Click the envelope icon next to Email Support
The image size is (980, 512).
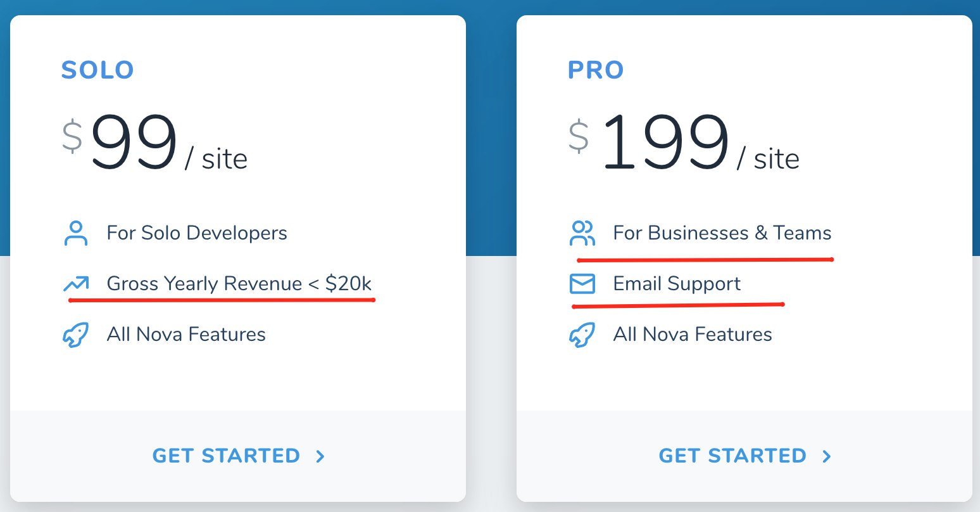point(582,284)
